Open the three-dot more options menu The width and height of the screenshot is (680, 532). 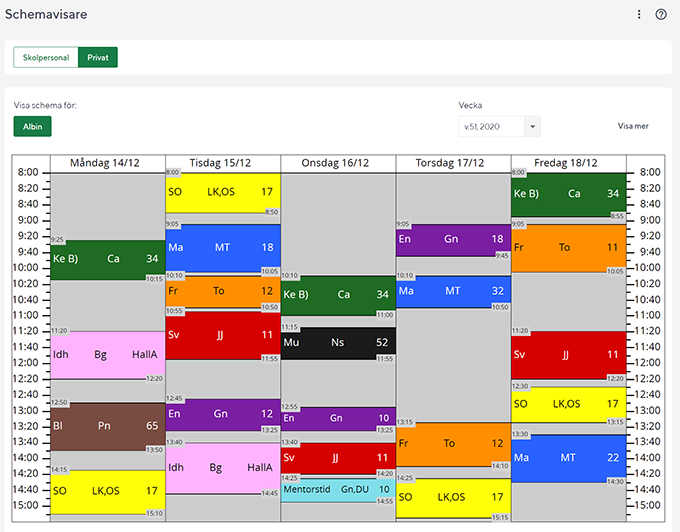point(640,14)
